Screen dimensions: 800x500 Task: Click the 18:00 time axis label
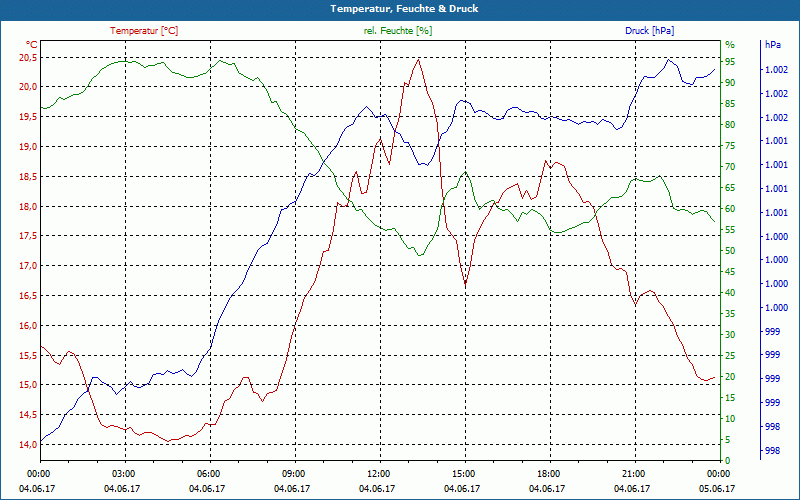[x=547, y=473]
